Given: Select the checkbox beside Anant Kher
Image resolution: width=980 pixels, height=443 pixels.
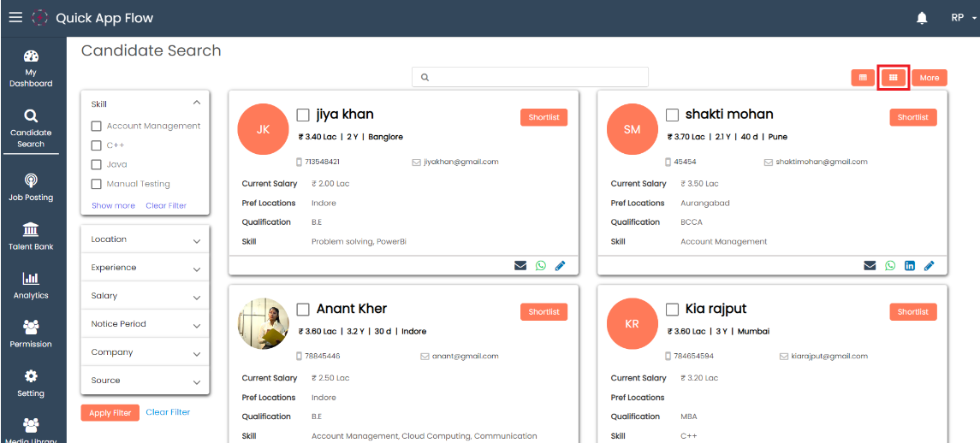Looking at the screenshot, I should (x=303, y=310).
